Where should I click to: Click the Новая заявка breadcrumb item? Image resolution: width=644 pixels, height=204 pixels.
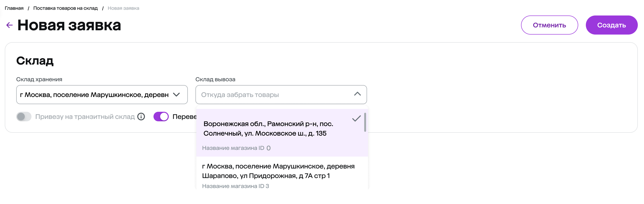[123, 8]
